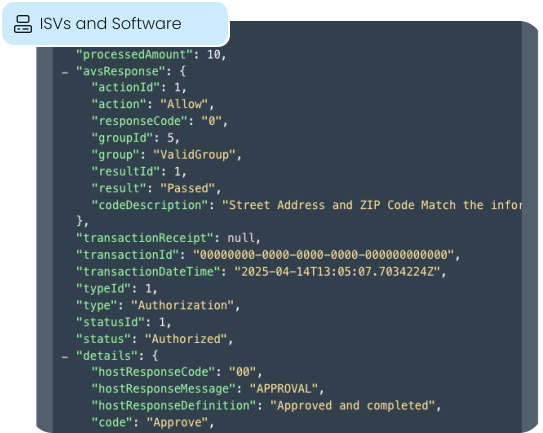This screenshot has height=433, width=543.
Task: Click the avsResponse key name
Action: click(121, 71)
